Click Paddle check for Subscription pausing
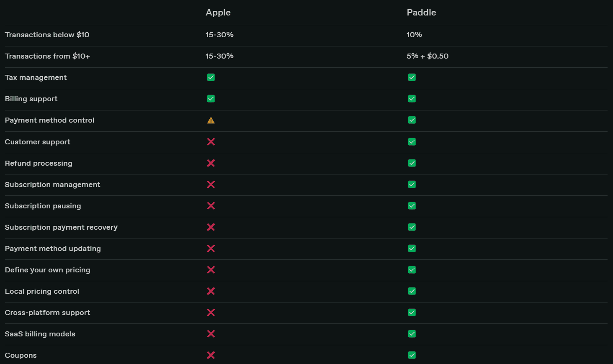Screen dimensions: 613x364 (x=412, y=206)
